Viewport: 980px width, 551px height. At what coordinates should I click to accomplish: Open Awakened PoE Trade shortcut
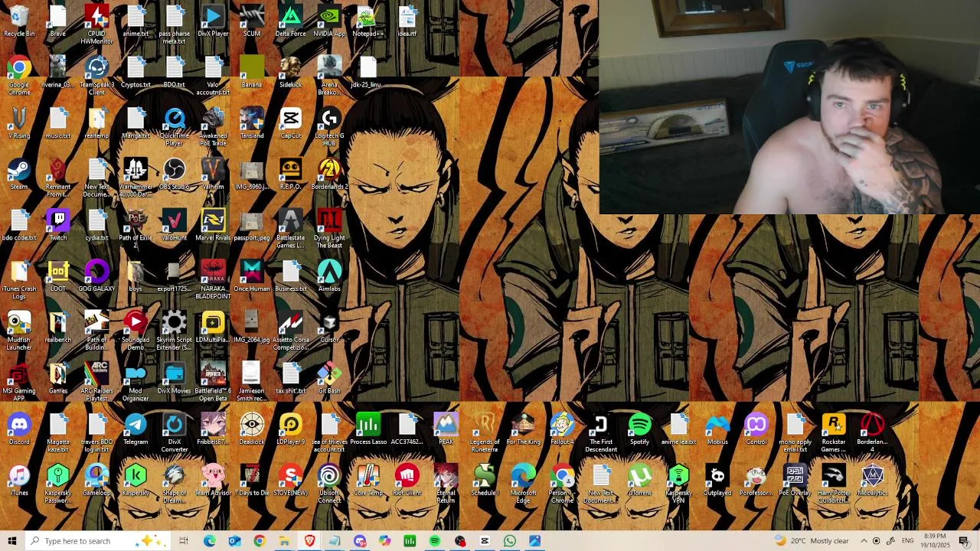tap(213, 127)
